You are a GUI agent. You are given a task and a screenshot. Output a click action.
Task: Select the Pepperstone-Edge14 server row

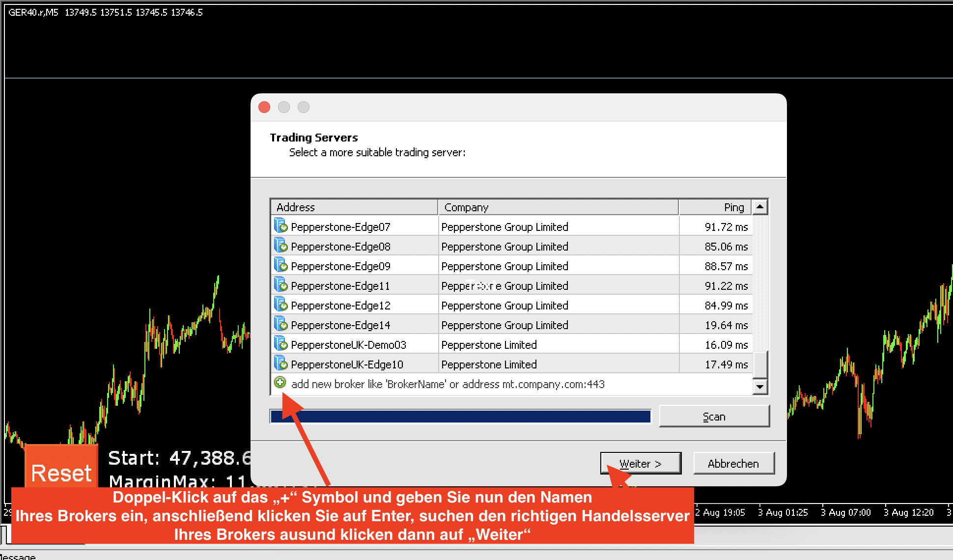click(x=511, y=324)
